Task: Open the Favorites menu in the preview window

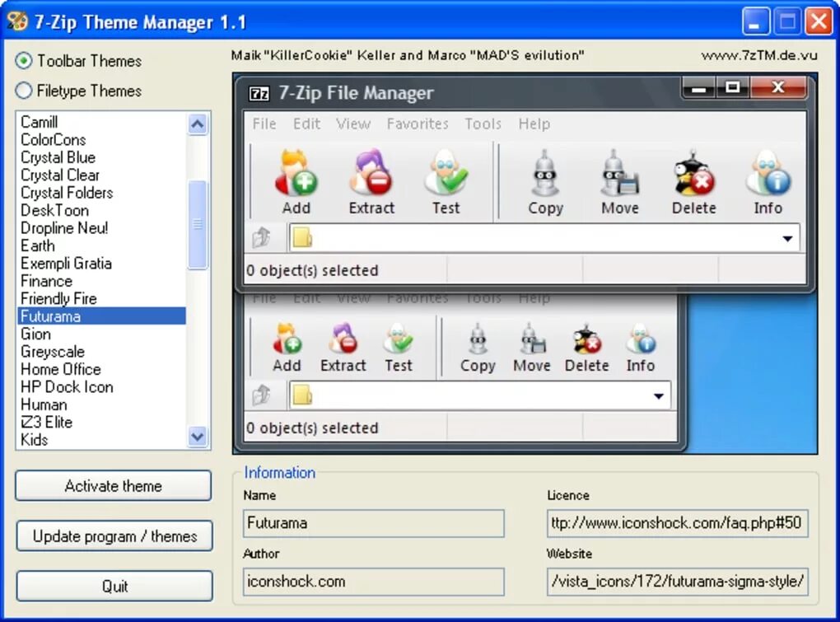Action: pyautogui.click(x=418, y=124)
